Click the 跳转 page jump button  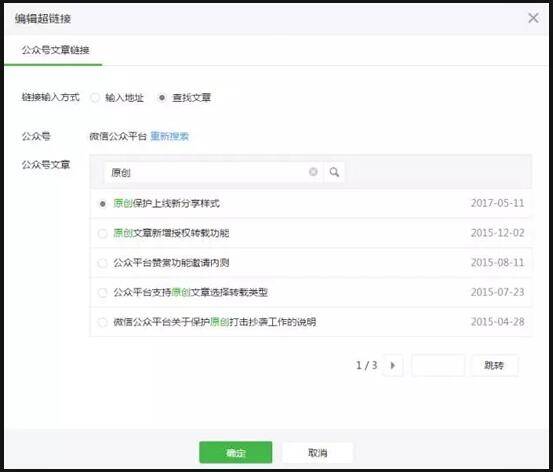click(x=494, y=365)
